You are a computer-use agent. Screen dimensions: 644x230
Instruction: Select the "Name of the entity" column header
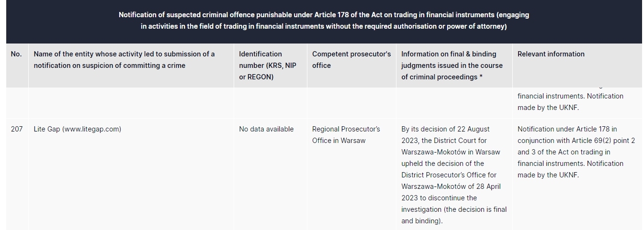124,60
